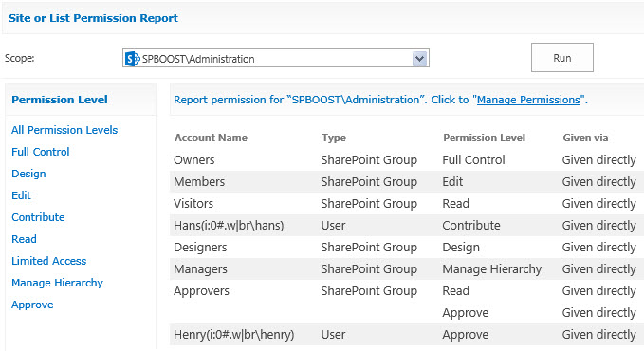Select the Hans user row

point(407,225)
